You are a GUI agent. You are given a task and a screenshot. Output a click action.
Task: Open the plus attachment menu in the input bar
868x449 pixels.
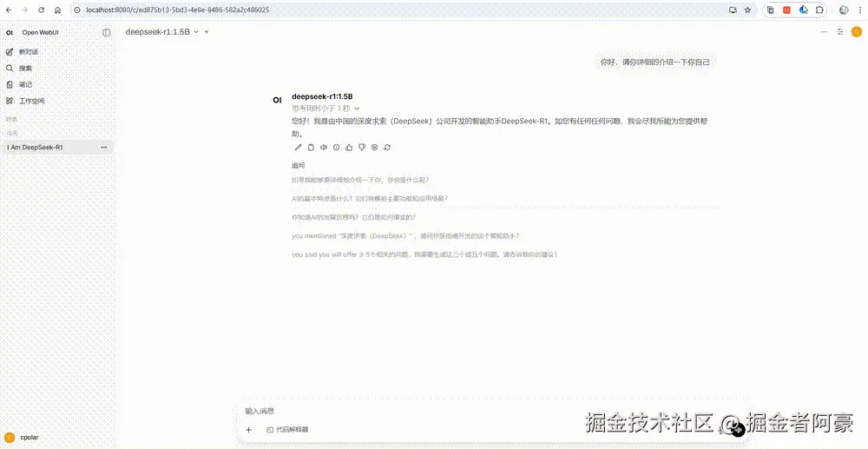[x=248, y=430]
